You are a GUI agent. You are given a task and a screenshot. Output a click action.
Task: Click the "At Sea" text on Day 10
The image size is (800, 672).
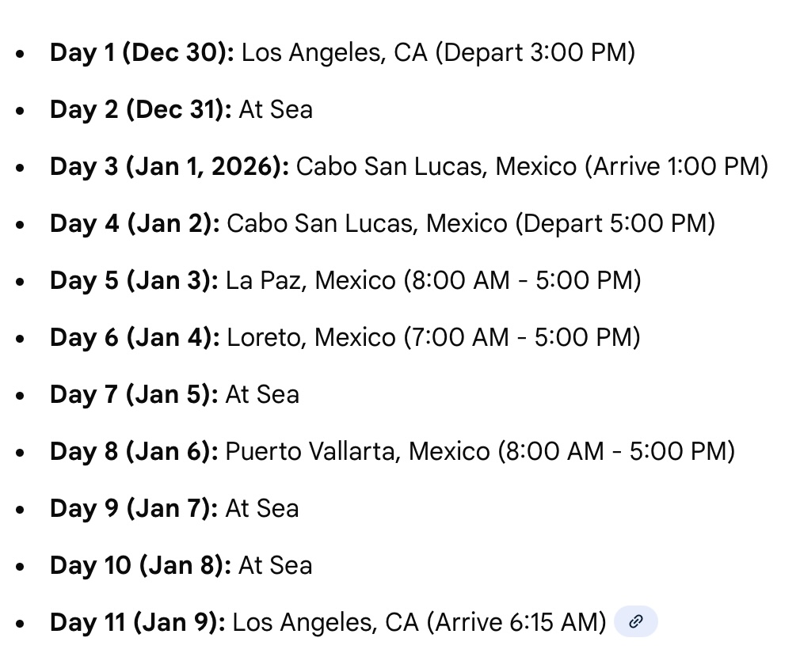pyautogui.click(x=275, y=565)
